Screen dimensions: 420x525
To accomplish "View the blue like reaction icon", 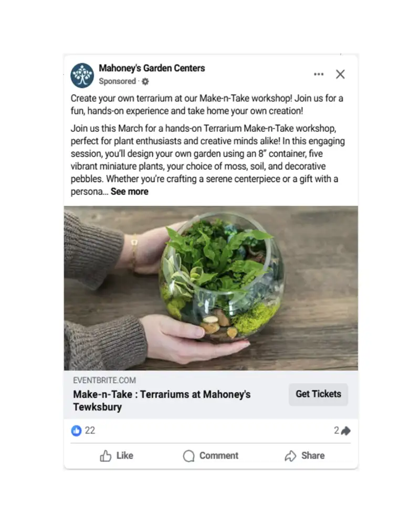I will click(x=76, y=430).
